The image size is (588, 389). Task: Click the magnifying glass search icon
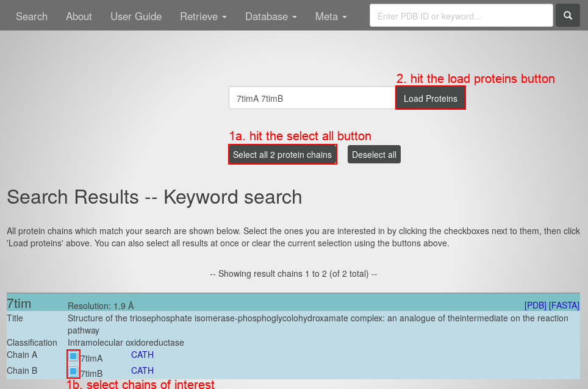pos(567,16)
